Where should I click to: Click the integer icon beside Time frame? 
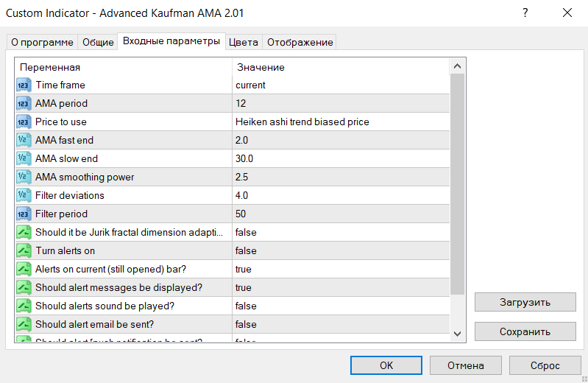[x=24, y=85]
